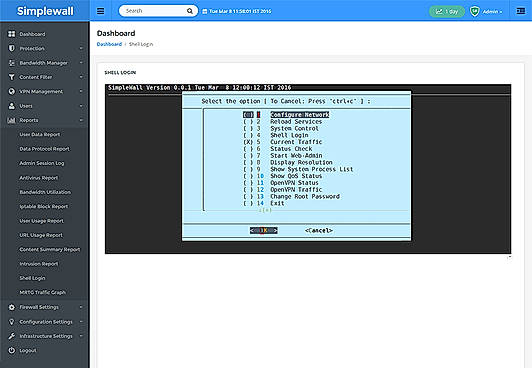Viewport: 532px width, 368px height.
Task: Click the Firewall Settings gear icon
Action: [x=12, y=307]
